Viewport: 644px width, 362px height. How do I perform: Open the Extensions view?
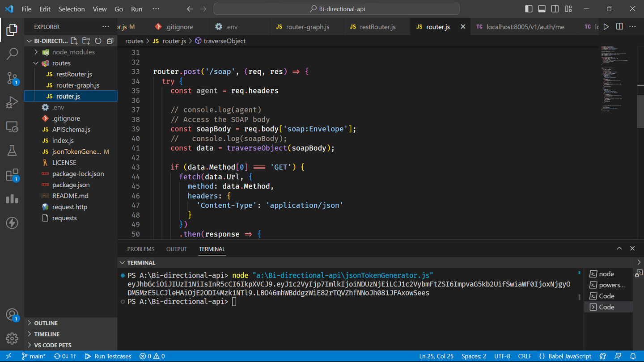pyautogui.click(x=12, y=175)
